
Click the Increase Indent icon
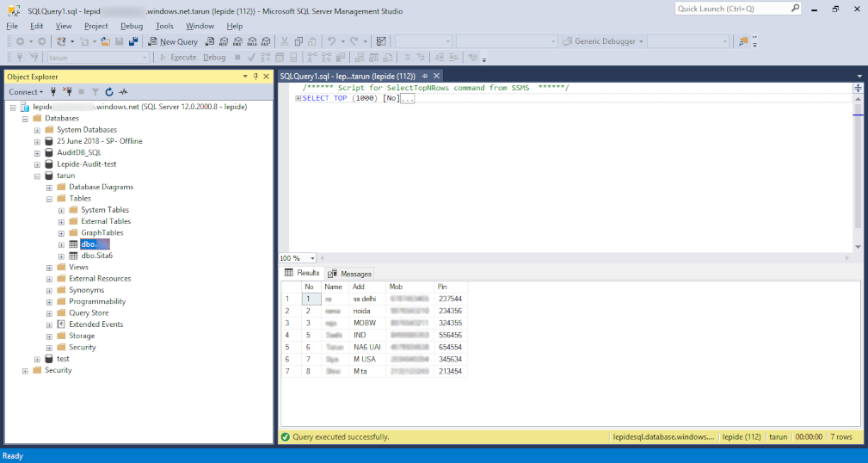(453, 57)
